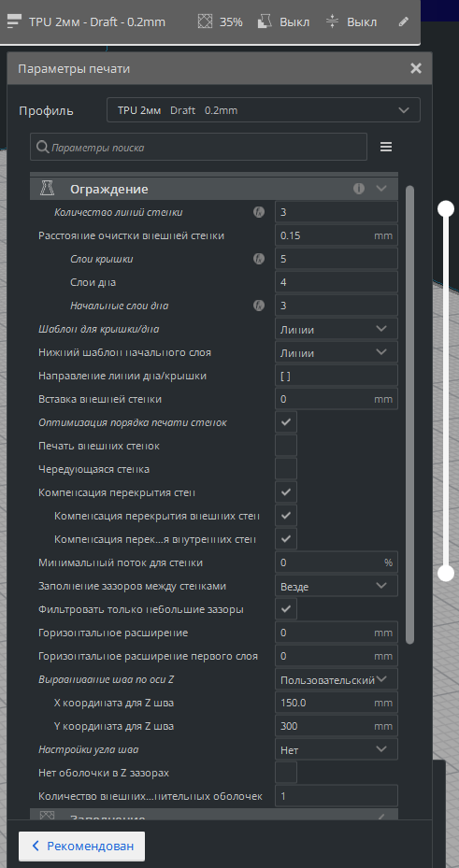Click the function icon beside Количество линий стенки

[x=259, y=212]
